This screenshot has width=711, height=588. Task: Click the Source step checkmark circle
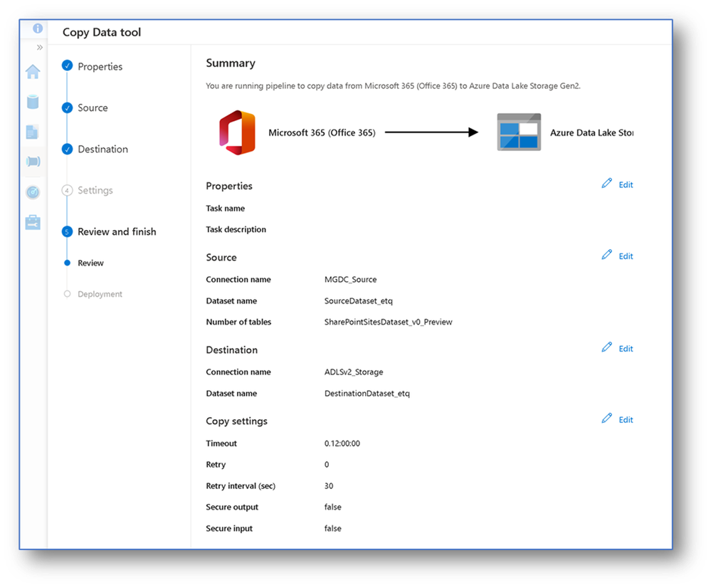pyautogui.click(x=67, y=108)
